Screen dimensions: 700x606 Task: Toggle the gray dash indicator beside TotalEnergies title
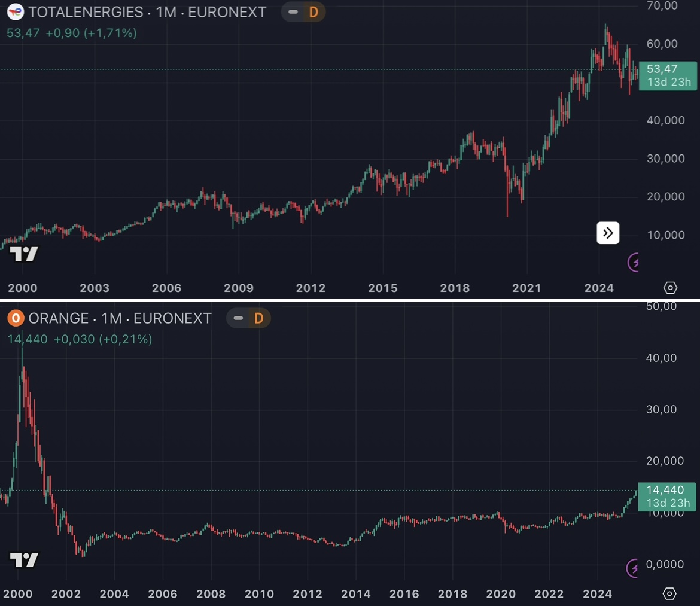click(293, 12)
